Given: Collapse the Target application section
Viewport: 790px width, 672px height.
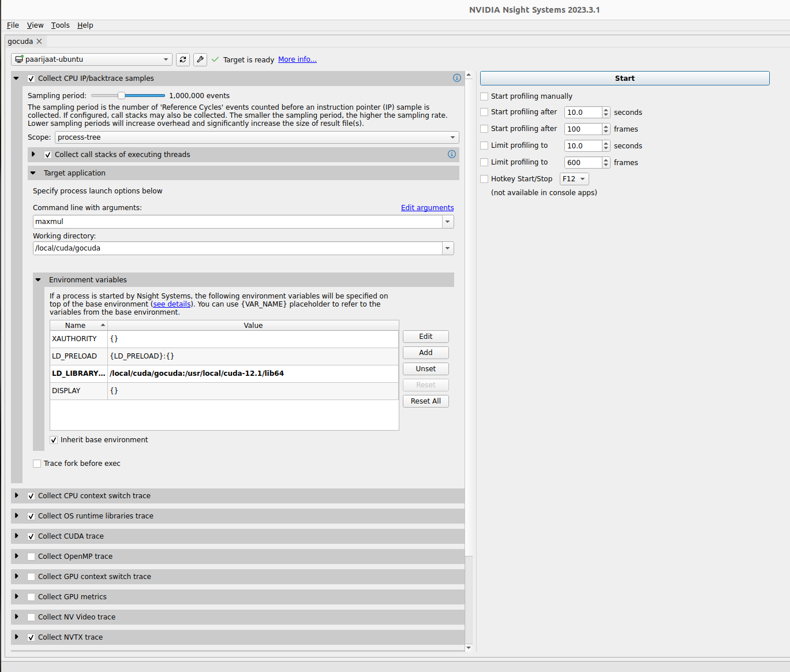Looking at the screenshot, I should pyautogui.click(x=33, y=173).
